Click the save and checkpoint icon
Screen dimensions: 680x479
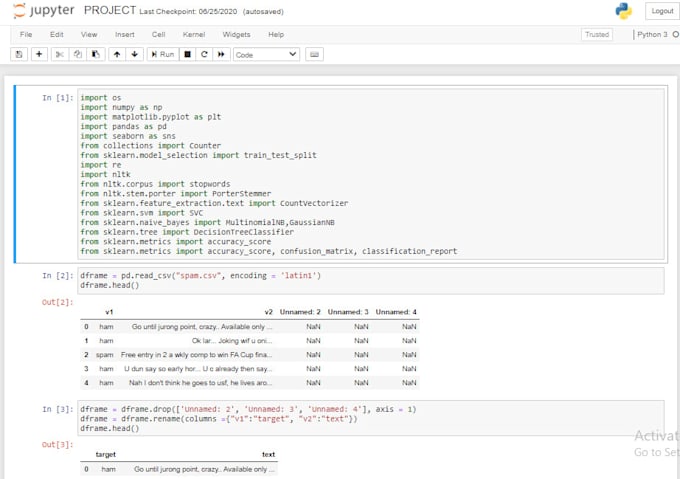[19, 54]
